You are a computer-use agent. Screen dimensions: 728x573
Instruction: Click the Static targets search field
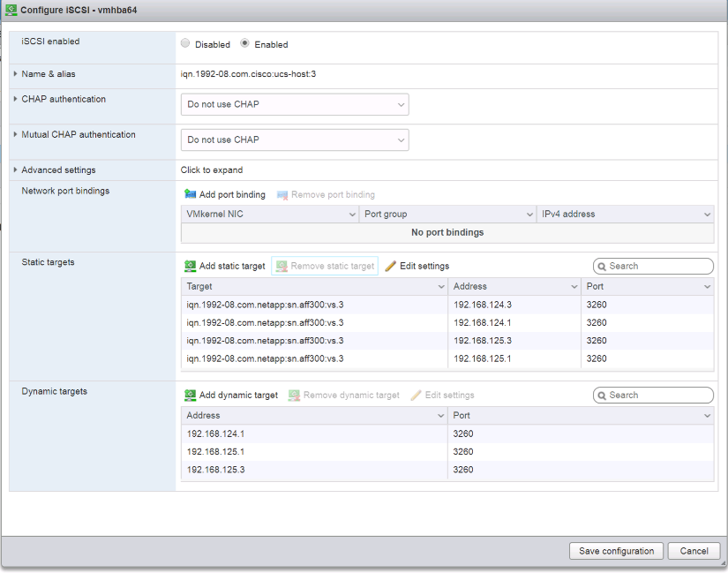point(657,266)
